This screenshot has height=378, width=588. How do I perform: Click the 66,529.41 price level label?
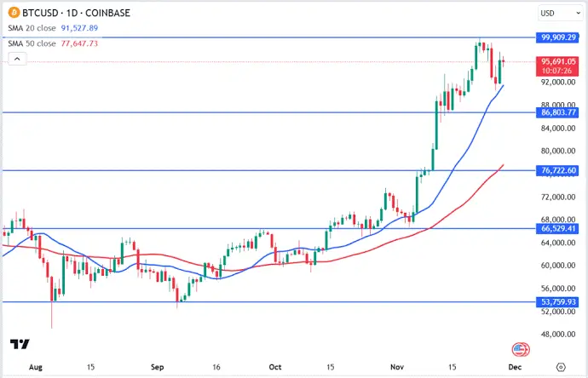[559, 228]
